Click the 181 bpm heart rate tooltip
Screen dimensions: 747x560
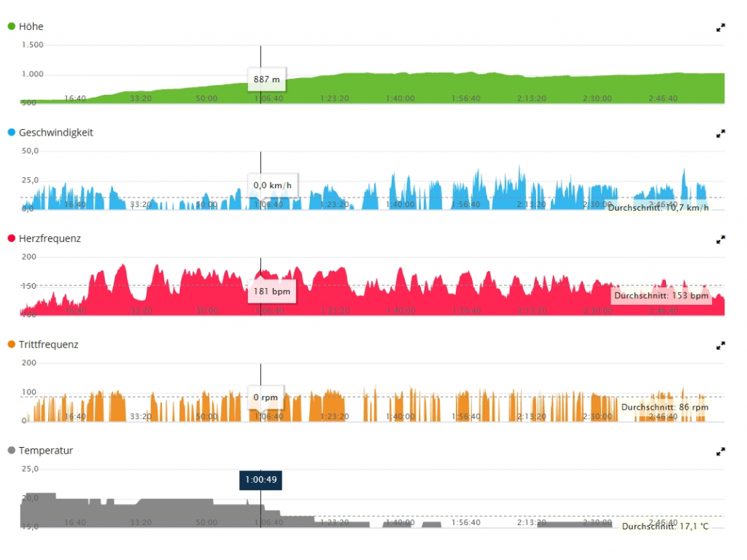tap(271, 292)
